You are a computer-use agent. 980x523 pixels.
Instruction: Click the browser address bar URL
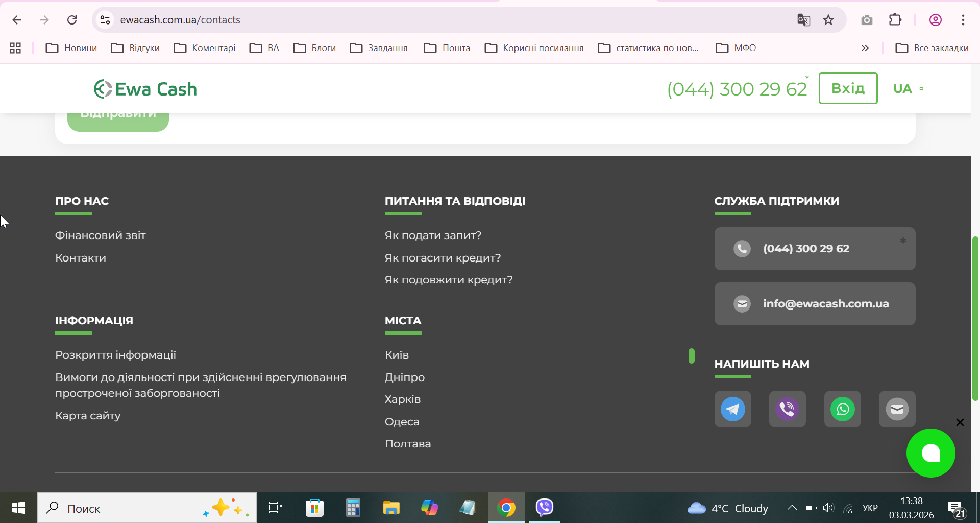coord(180,20)
